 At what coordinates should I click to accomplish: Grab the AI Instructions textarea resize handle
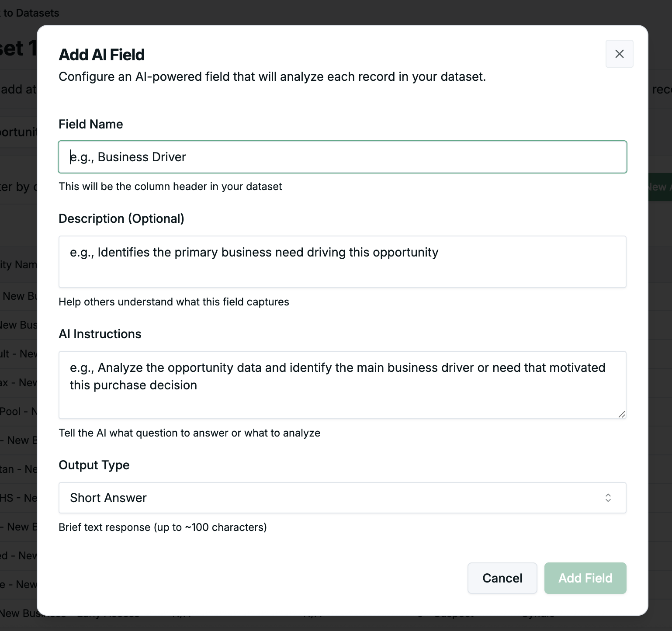(x=621, y=414)
